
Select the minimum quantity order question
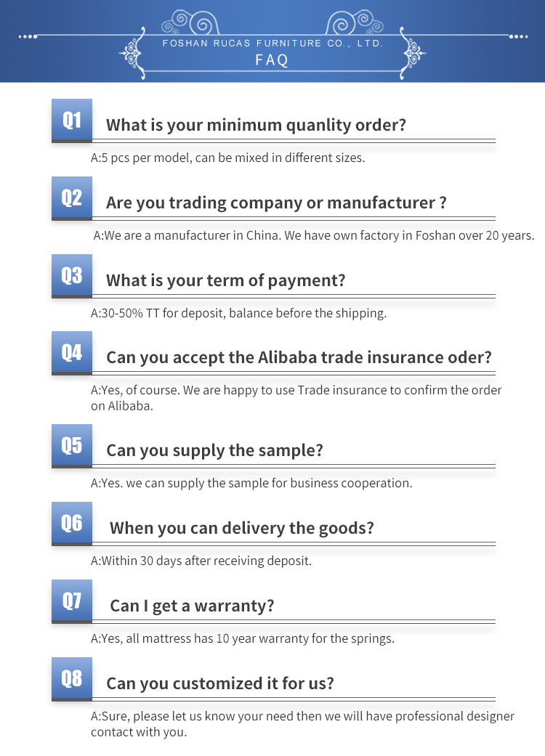pos(256,125)
